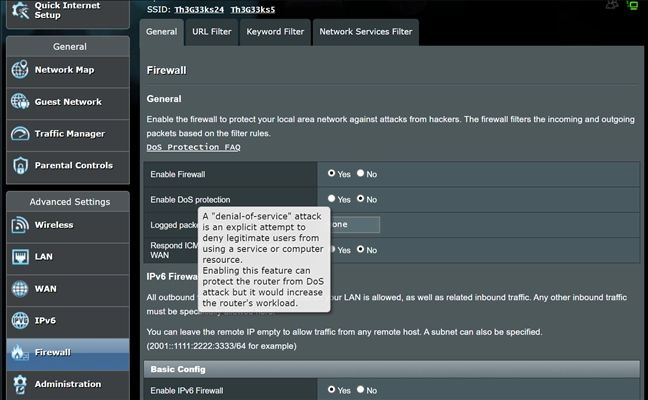Open the DoS Protection FAQ link
648x400 pixels.
pos(193,147)
